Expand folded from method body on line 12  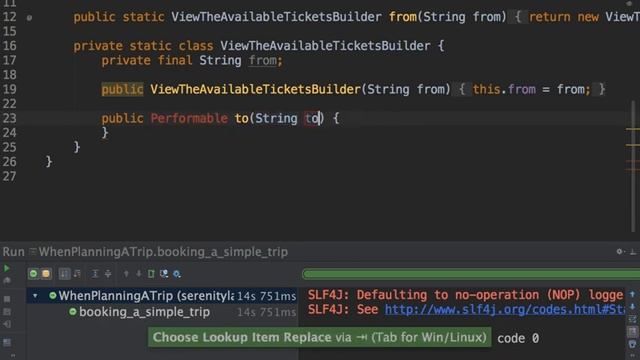point(518,17)
